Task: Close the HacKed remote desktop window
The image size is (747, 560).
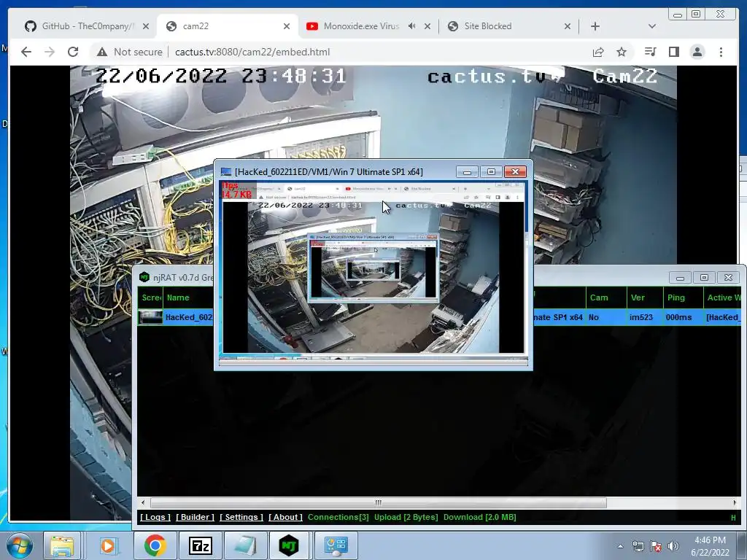Action: click(x=515, y=171)
